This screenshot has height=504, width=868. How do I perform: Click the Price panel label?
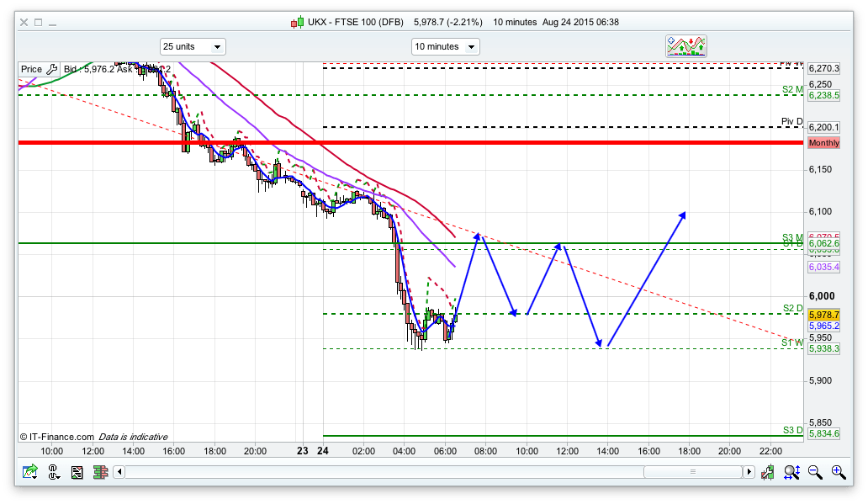click(x=31, y=70)
